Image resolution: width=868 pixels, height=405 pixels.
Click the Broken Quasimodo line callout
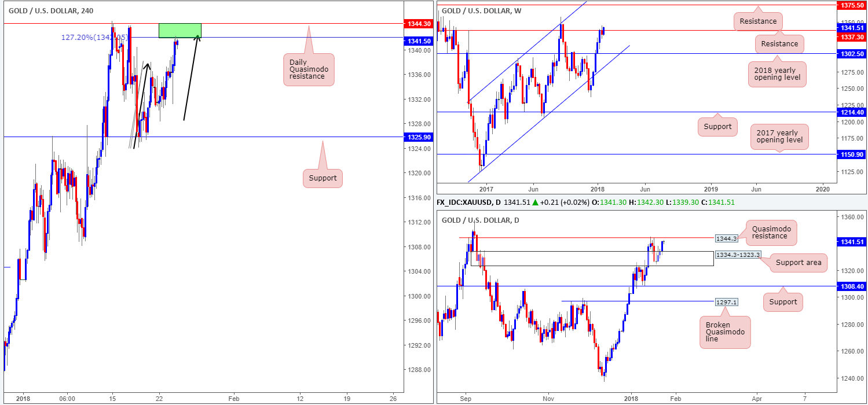[724, 332]
